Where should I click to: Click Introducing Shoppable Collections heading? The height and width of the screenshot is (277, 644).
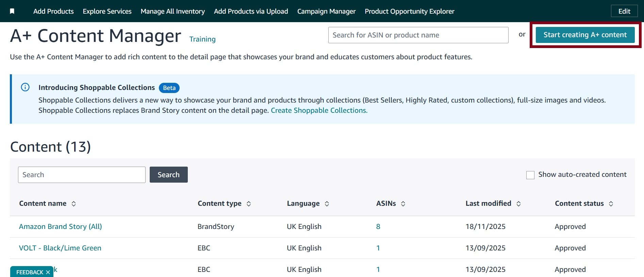tap(97, 88)
